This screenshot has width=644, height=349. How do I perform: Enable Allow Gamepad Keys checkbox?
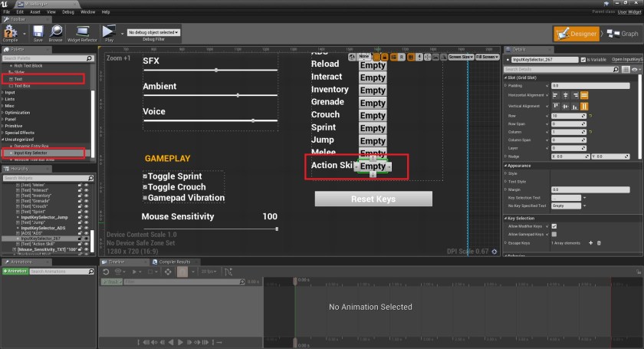(554, 234)
